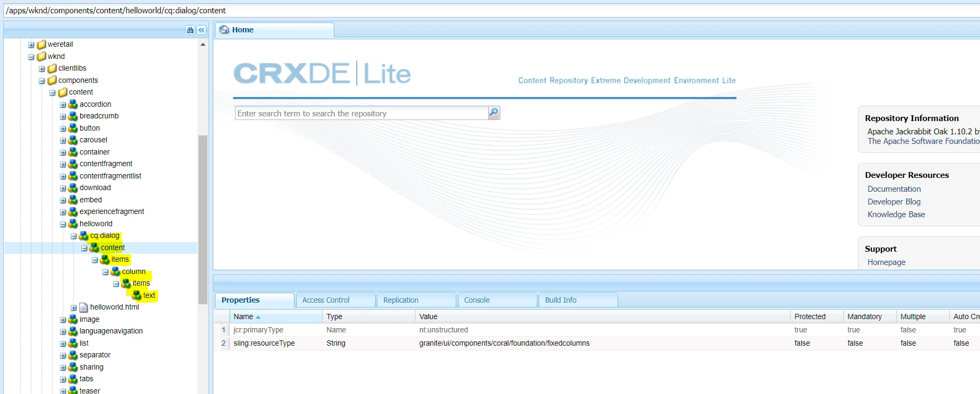Click the column node icon
Viewport: 980px width, 394px height.
pyautogui.click(x=116, y=271)
